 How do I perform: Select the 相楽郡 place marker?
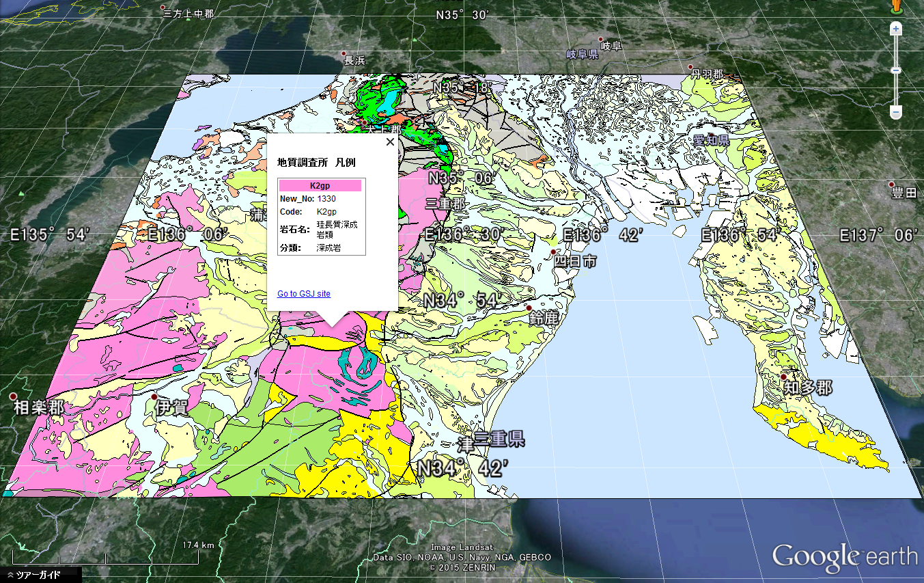coord(13,396)
